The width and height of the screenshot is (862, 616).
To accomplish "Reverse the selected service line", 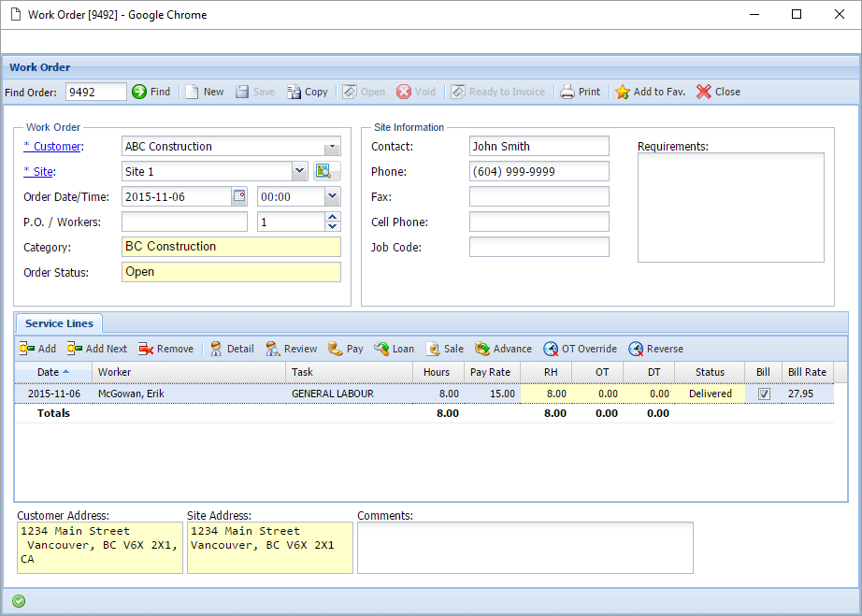I will [x=655, y=349].
